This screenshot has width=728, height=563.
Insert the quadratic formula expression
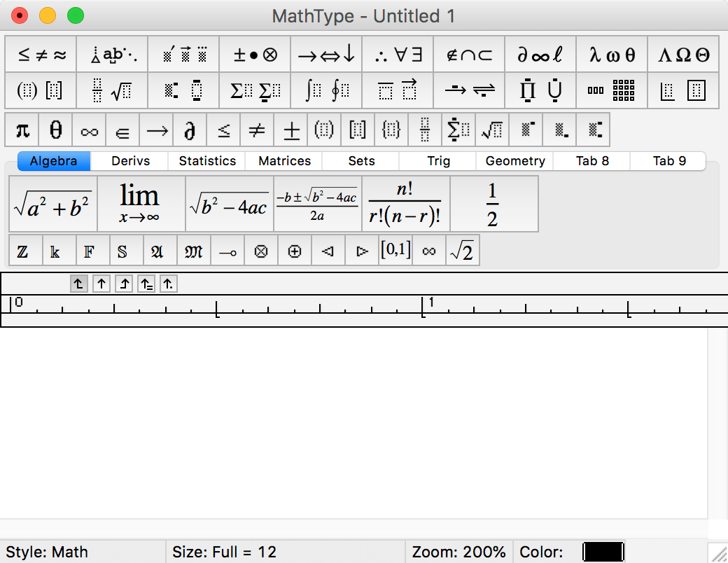pos(318,204)
